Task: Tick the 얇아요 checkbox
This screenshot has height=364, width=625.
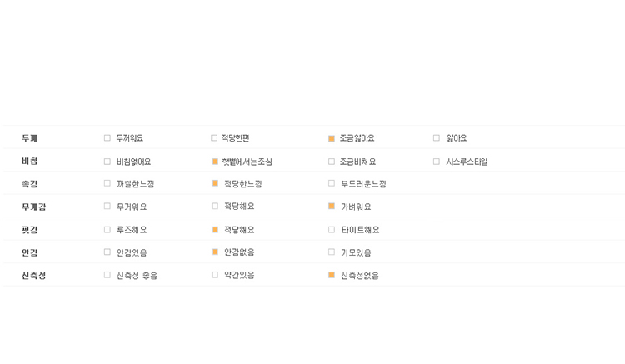Action: [437, 137]
